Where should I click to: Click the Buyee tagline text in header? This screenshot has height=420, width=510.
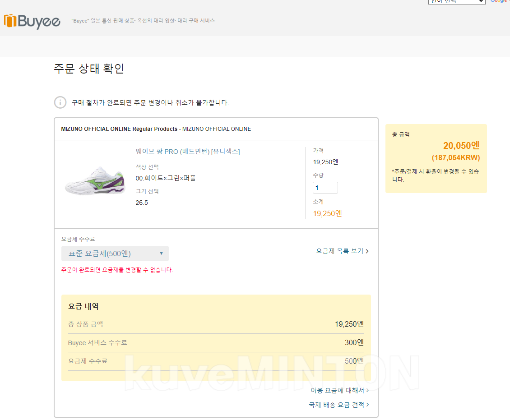click(143, 21)
